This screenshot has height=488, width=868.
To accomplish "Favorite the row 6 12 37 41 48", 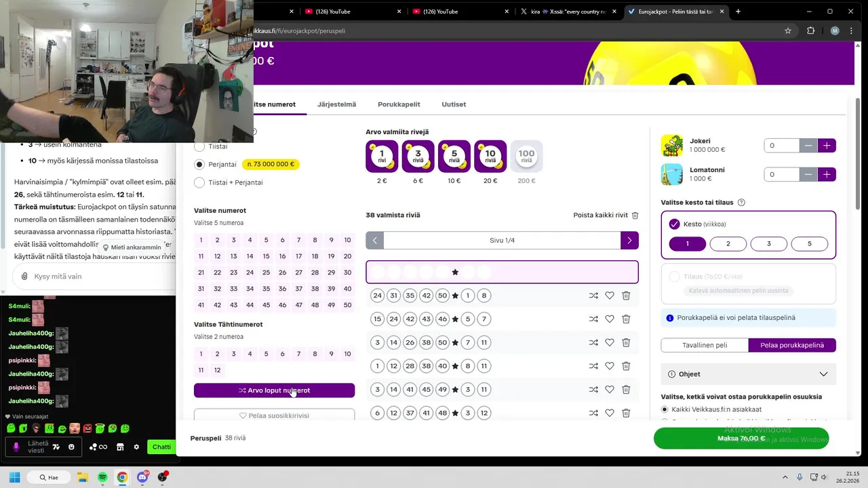I will [610, 413].
